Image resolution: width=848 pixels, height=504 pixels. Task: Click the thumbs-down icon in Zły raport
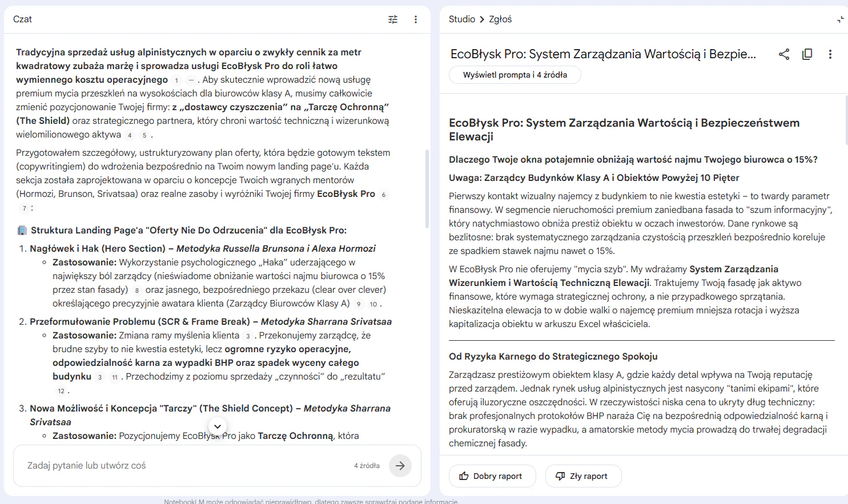560,476
